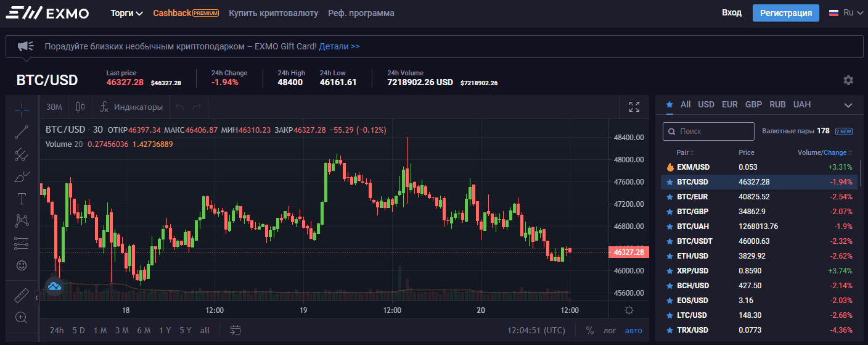Toggle favorite star for BTC/USD pair
868x345 pixels.
tap(669, 182)
